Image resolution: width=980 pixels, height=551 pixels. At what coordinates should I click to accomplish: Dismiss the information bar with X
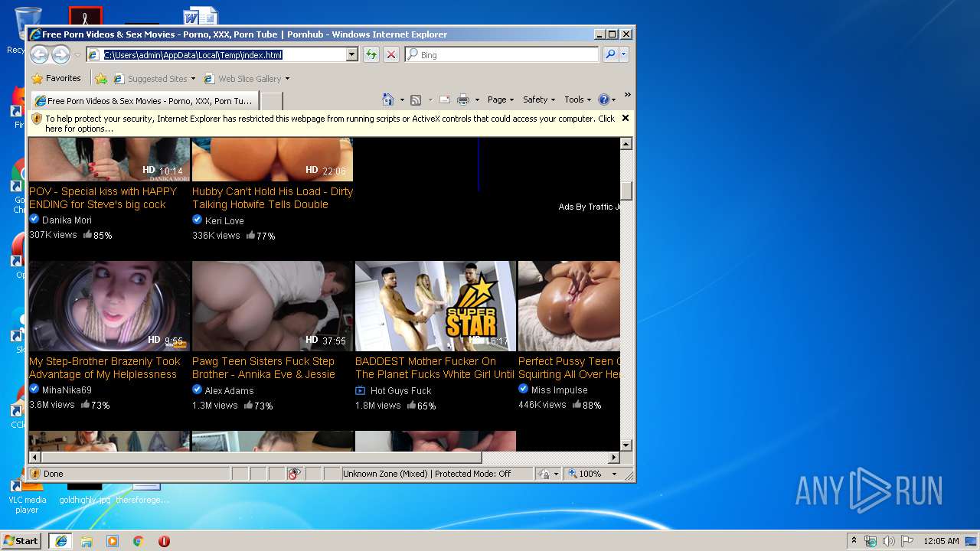[625, 118]
